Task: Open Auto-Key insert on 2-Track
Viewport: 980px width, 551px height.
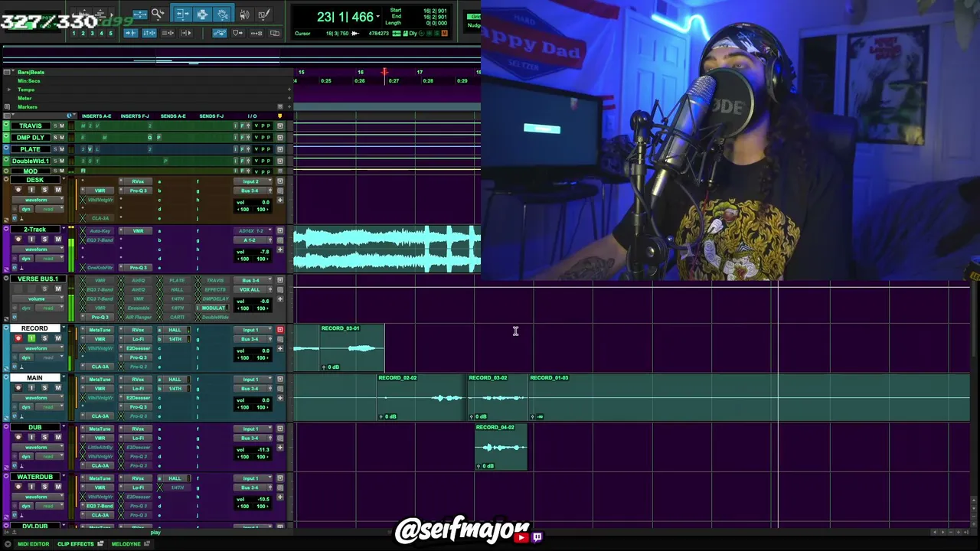Action: pos(100,231)
